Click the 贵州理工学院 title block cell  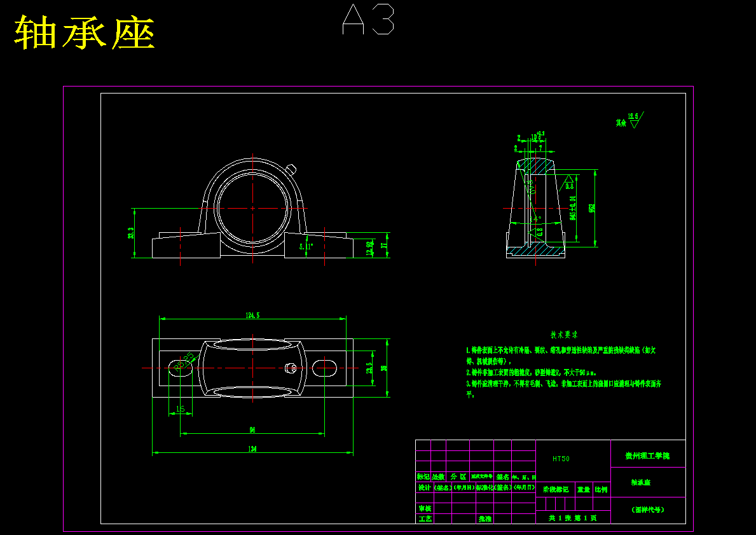pyautogui.click(x=647, y=456)
